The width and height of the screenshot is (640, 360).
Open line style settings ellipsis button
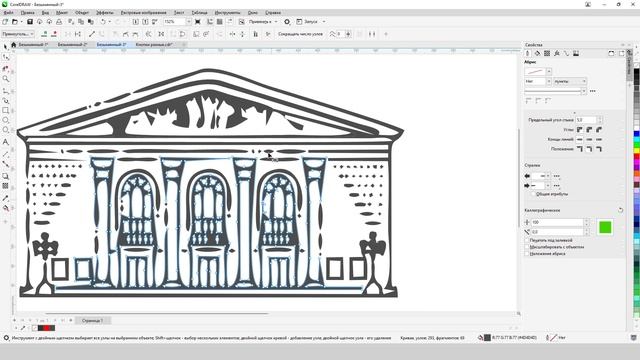coord(593,91)
